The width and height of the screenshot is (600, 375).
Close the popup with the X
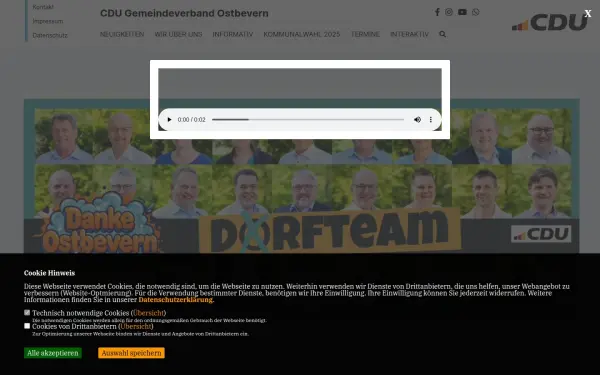(x=588, y=14)
